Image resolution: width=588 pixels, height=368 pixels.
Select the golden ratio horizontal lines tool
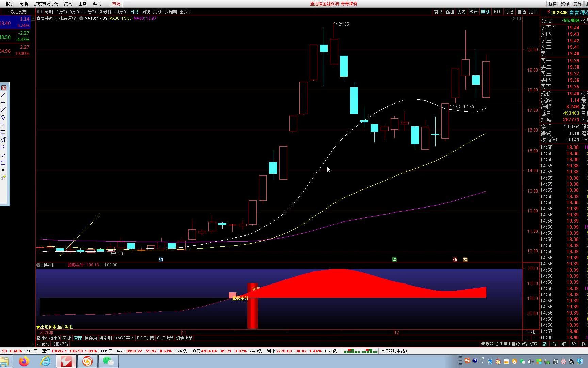(3, 133)
